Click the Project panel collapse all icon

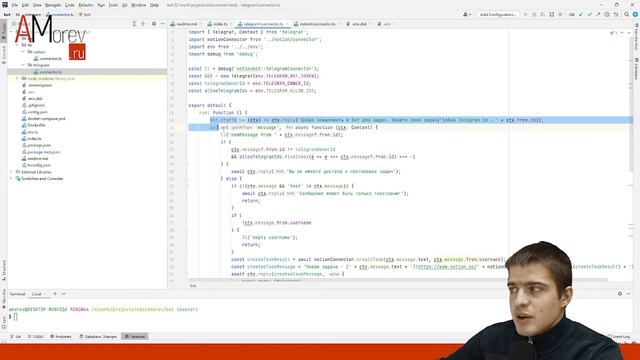pos(143,24)
